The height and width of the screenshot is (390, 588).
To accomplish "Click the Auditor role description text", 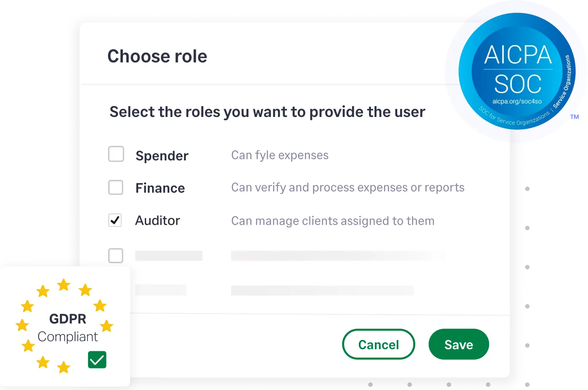I will click(333, 220).
